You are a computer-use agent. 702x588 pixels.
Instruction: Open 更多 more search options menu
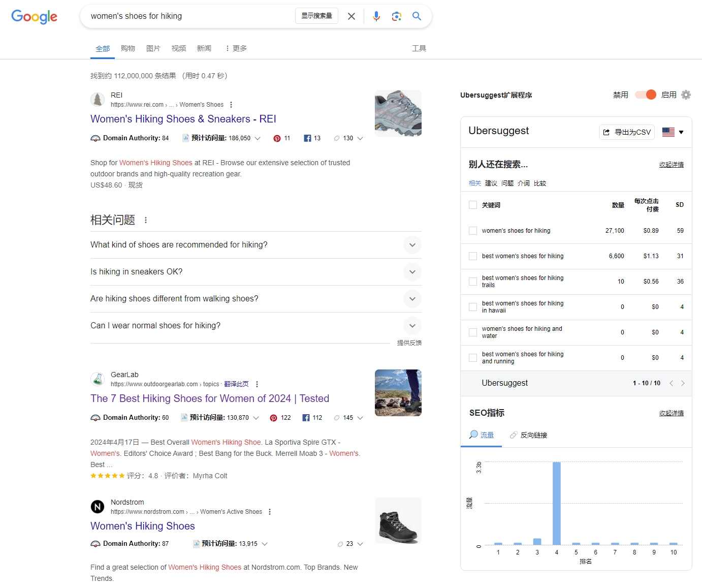[236, 48]
